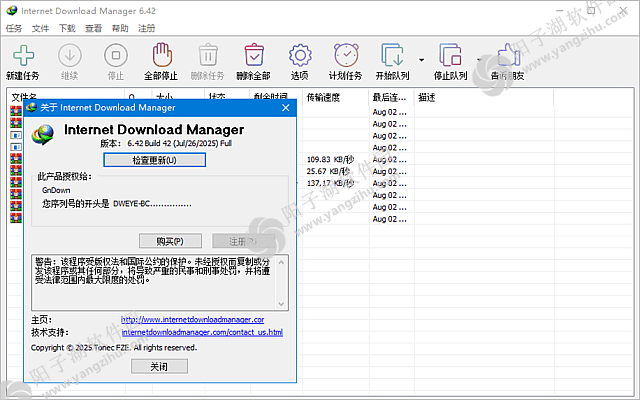Open the 文件 menu
The width and height of the screenshot is (640, 400).
[40, 28]
